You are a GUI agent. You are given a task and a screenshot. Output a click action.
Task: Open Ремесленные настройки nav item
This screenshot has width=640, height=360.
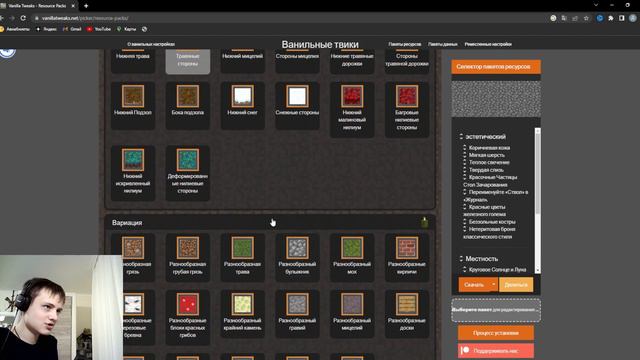tap(488, 44)
